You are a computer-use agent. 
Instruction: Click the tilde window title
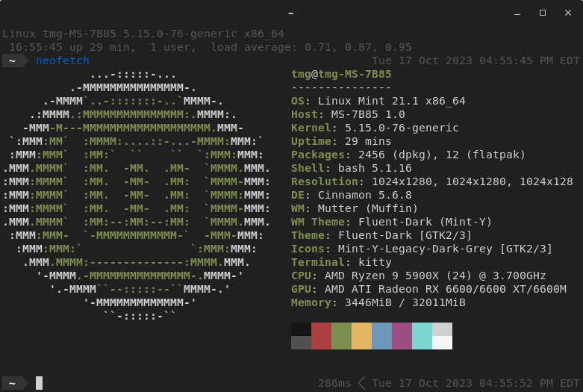(x=291, y=13)
